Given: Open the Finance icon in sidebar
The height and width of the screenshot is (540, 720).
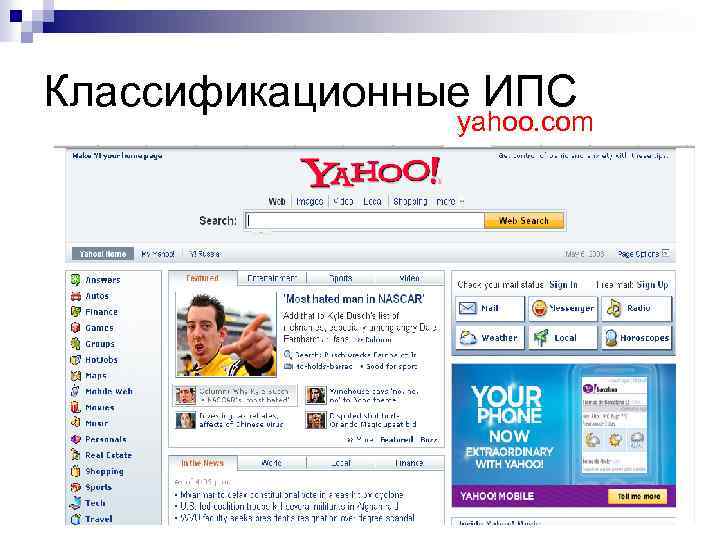Looking at the screenshot, I should 75,312.
